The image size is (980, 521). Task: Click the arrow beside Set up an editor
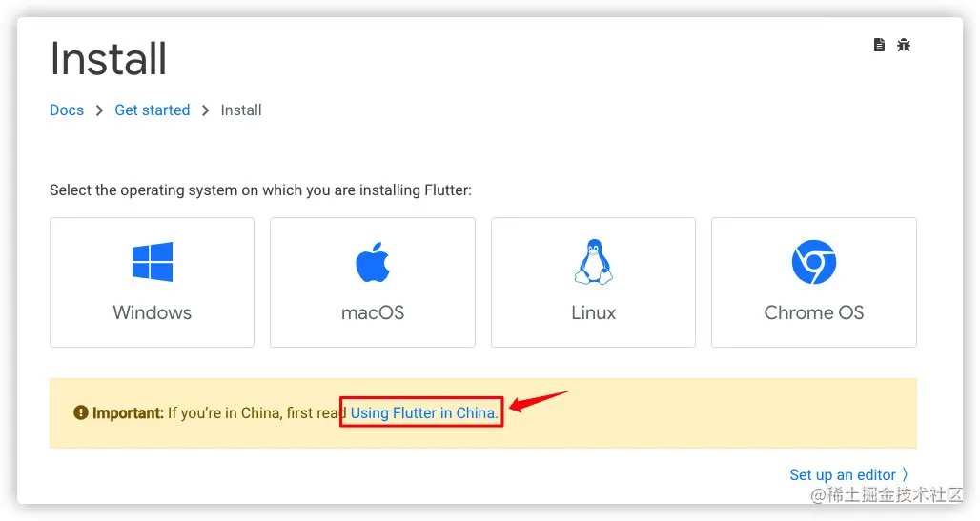[905, 474]
